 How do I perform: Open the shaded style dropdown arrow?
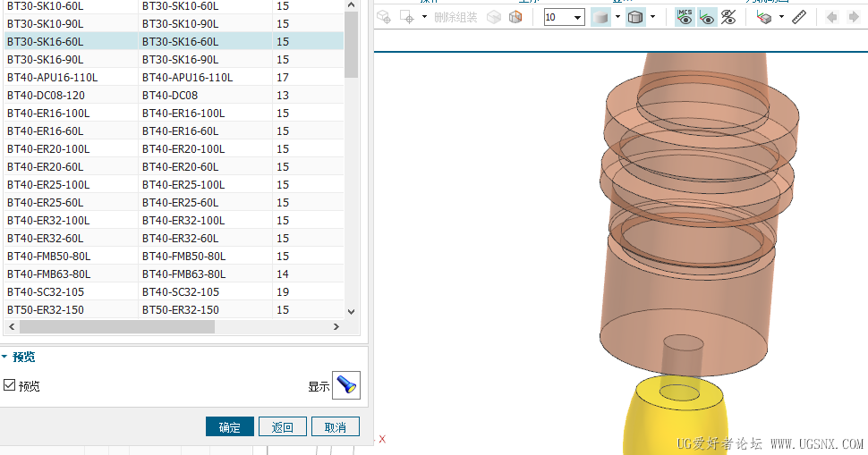[x=617, y=17]
